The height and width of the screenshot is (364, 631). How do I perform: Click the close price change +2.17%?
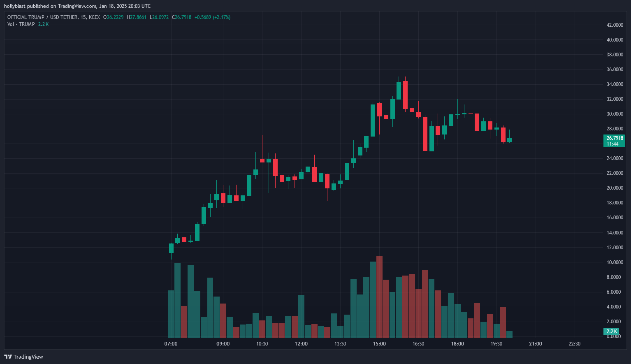click(223, 17)
